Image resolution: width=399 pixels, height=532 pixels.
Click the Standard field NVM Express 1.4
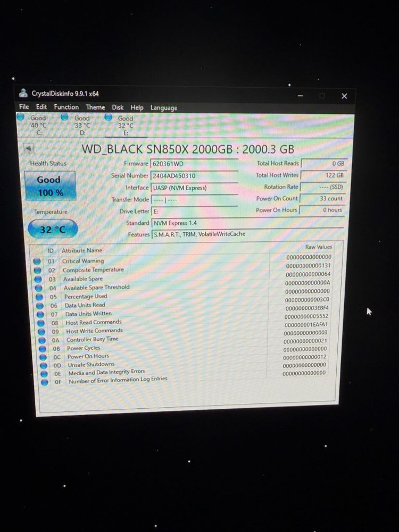[x=248, y=223]
